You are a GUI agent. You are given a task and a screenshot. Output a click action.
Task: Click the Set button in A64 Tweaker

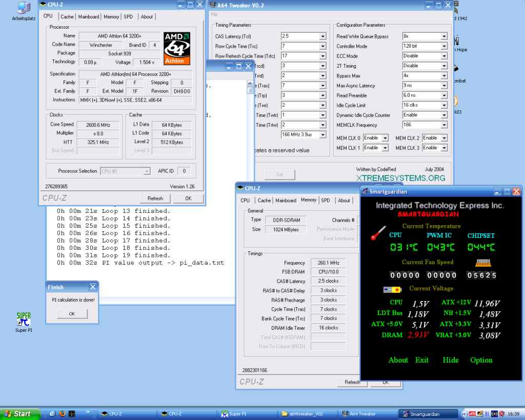tap(279, 174)
